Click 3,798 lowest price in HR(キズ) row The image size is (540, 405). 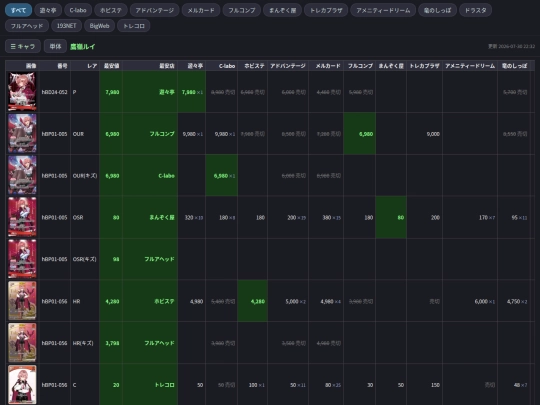pos(112,343)
